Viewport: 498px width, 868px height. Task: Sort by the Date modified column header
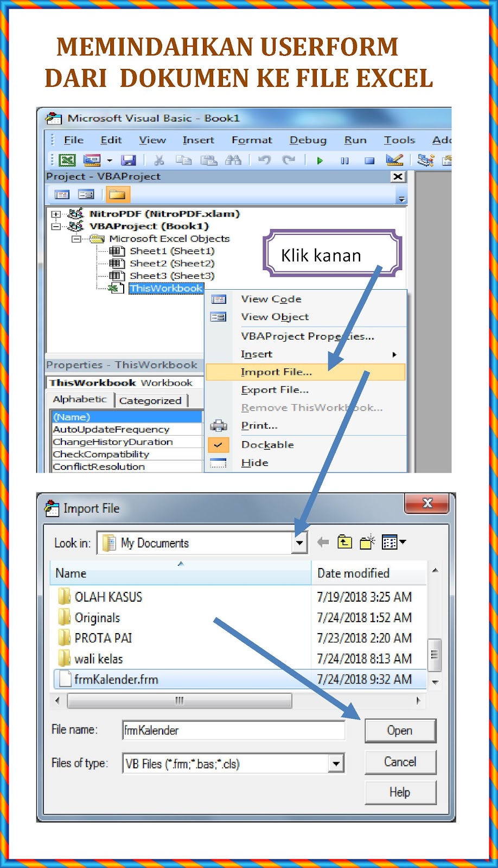tap(369, 573)
